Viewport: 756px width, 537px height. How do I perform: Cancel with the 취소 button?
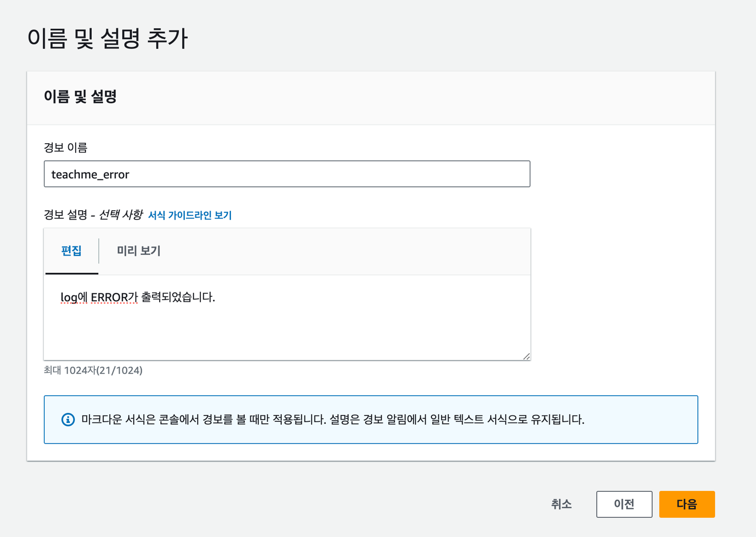561,504
